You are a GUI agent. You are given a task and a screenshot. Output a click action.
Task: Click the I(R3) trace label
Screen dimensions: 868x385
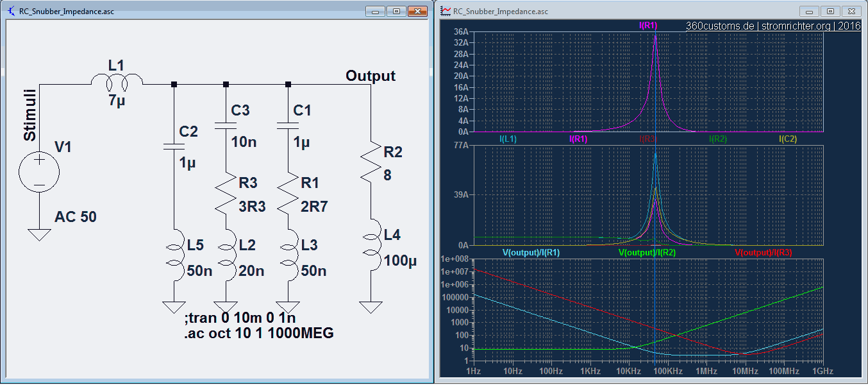[648, 138]
